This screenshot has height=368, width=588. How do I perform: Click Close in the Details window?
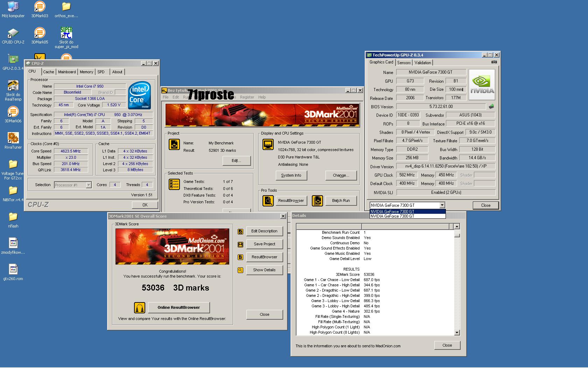(447, 345)
